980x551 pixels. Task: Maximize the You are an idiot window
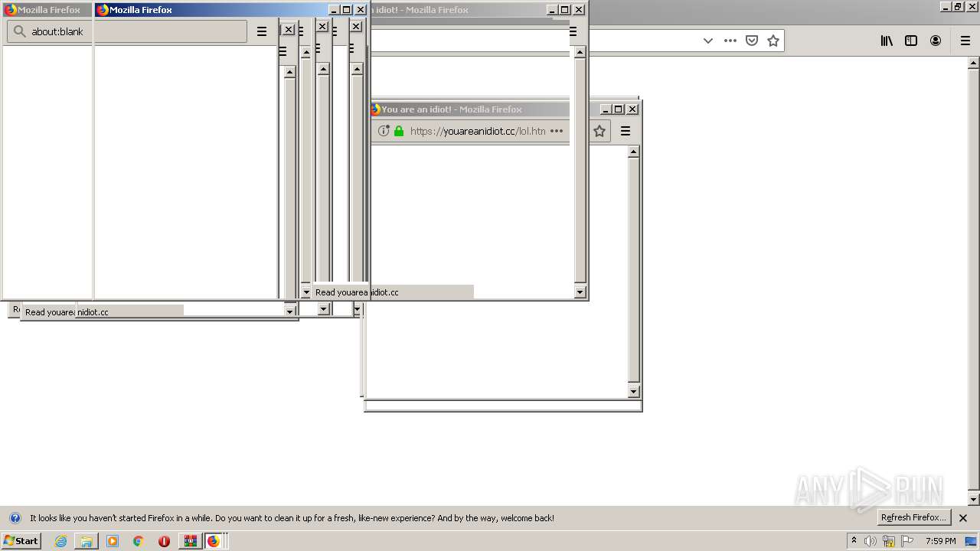point(619,109)
